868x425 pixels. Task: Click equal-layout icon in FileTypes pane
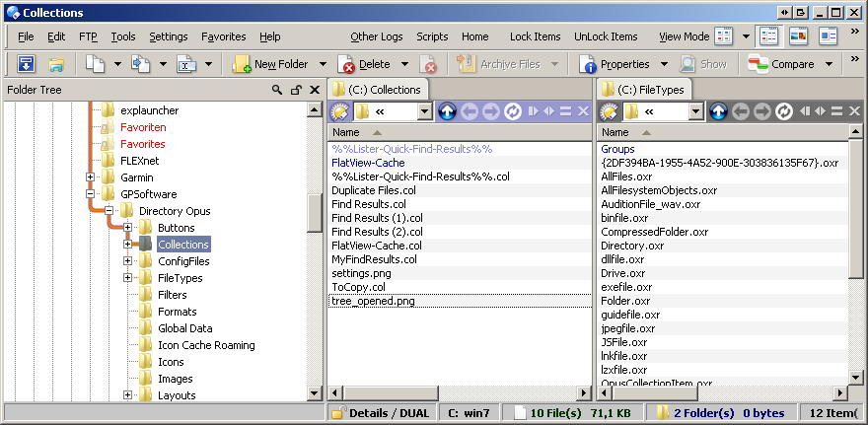click(x=836, y=111)
